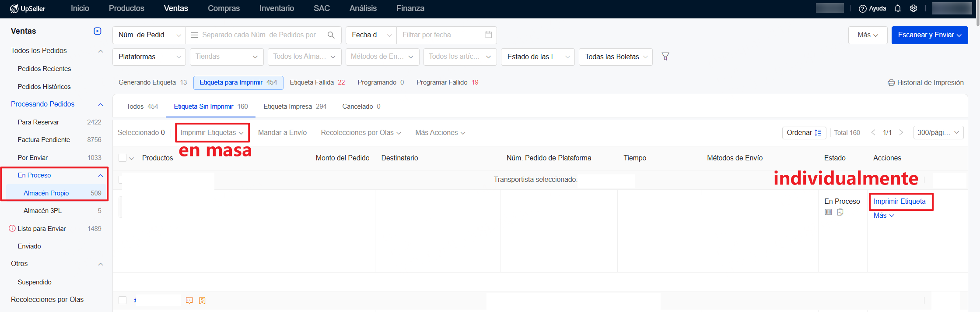980x312 pixels.
Task: Switch to the Etiqueta Impresa tab
Action: click(295, 106)
